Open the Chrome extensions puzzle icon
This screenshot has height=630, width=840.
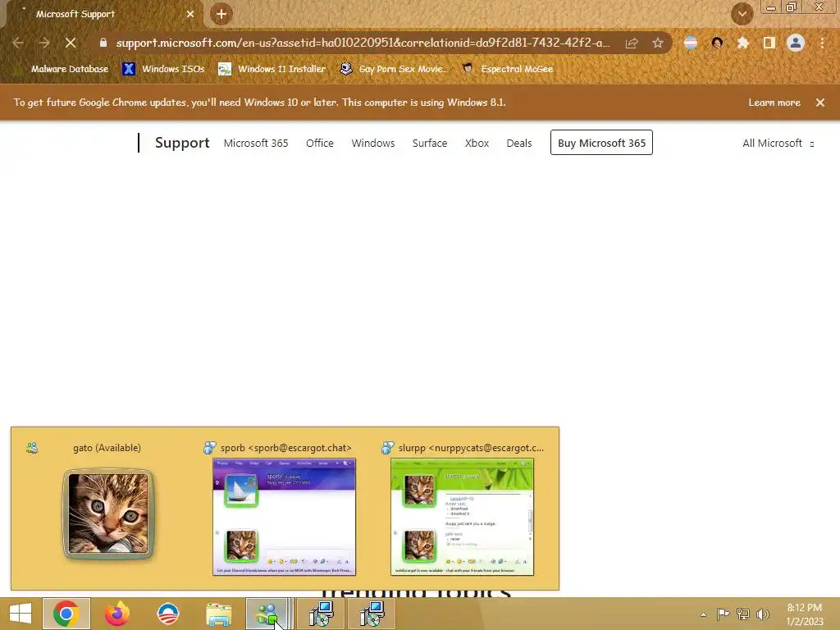[x=742, y=43]
